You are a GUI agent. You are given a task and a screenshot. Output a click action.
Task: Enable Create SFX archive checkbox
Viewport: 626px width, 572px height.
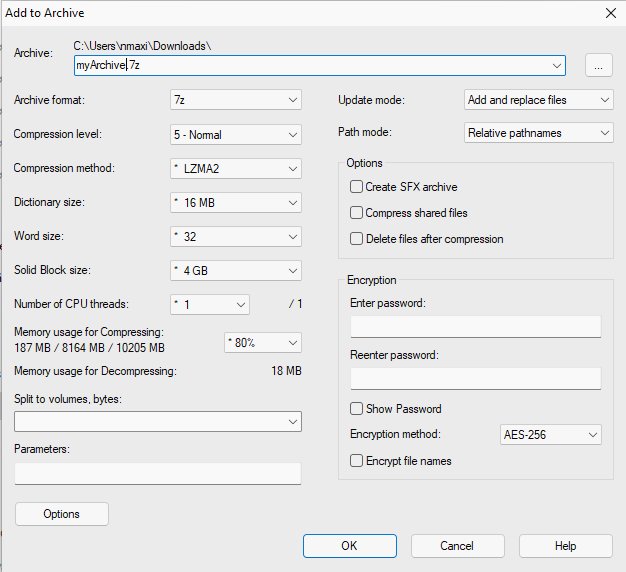coord(356,187)
